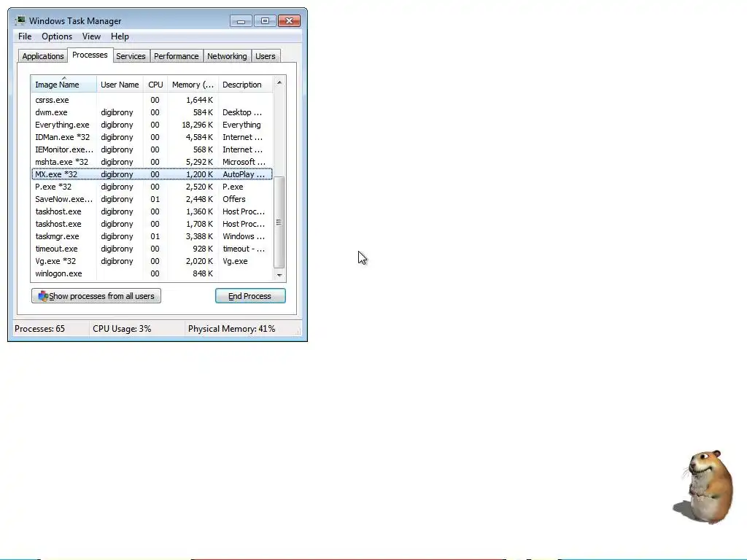Click the process list scrollbar thumb

tap(279, 222)
